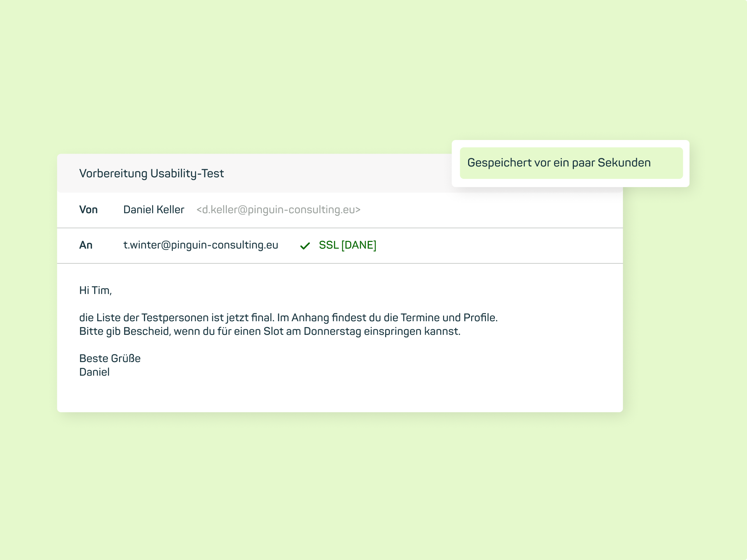Click the words Termine und Profile
The width and height of the screenshot is (747, 560).
click(449, 318)
